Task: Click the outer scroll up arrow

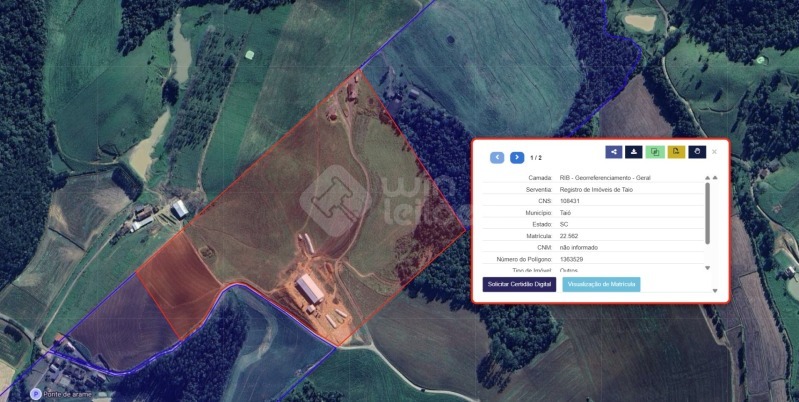Action: 715,178
